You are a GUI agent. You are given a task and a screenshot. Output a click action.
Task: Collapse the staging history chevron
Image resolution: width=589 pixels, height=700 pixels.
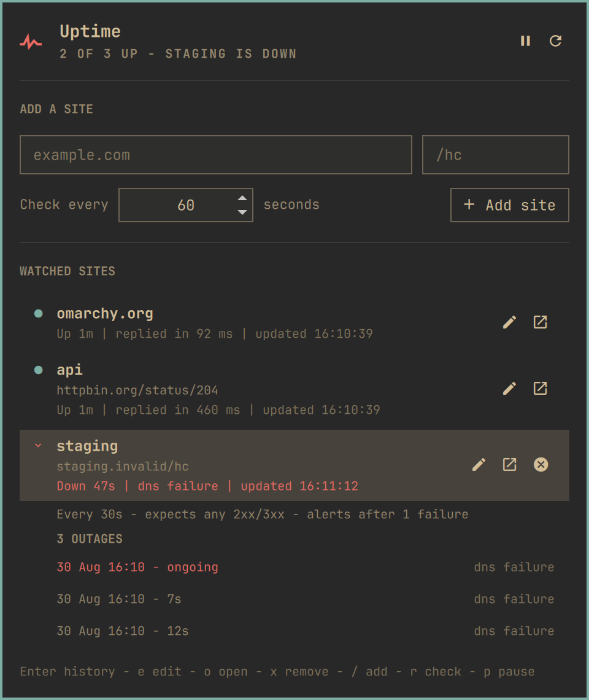(39, 446)
